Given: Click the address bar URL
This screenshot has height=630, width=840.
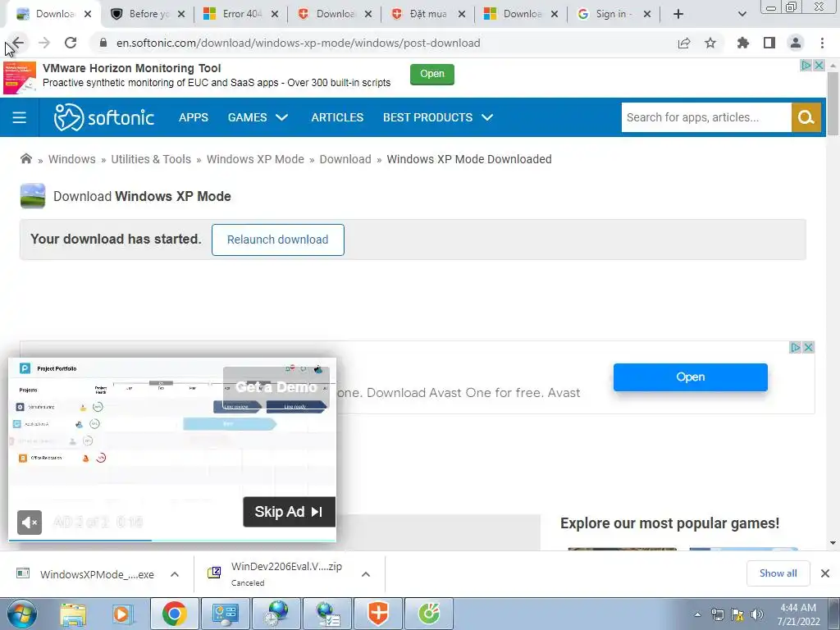Looking at the screenshot, I should point(298,43).
